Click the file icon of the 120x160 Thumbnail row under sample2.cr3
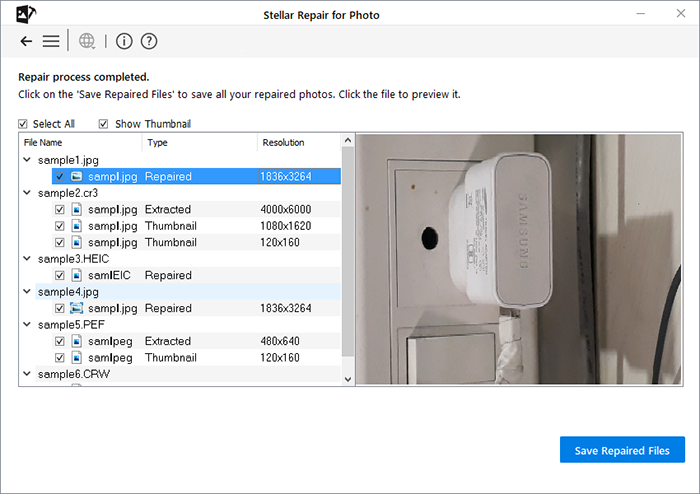 click(x=77, y=242)
